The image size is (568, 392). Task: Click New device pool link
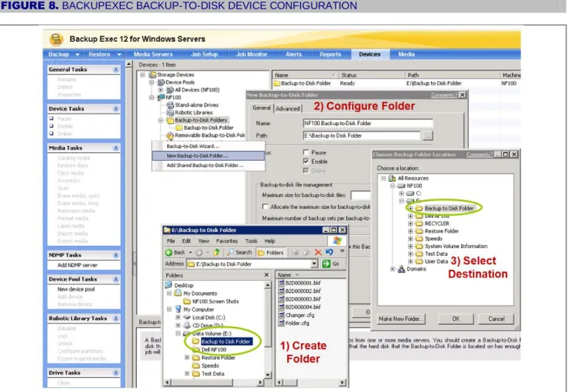pyautogui.click(x=76, y=289)
